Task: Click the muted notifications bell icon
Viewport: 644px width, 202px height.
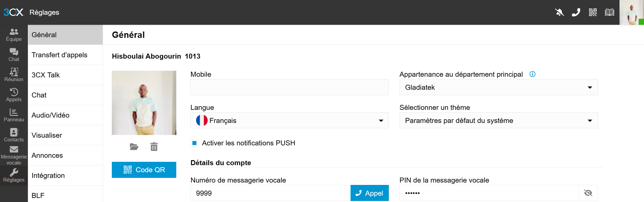Action: click(x=559, y=12)
